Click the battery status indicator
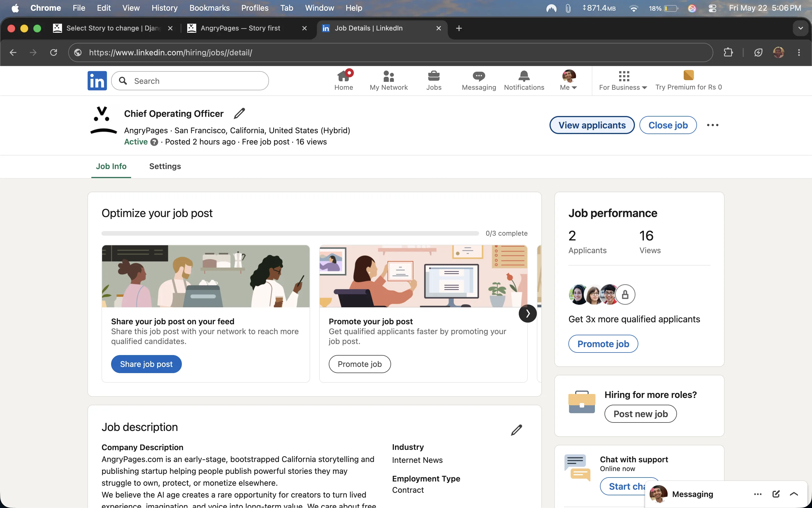This screenshot has height=508, width=812. (663, 8)
